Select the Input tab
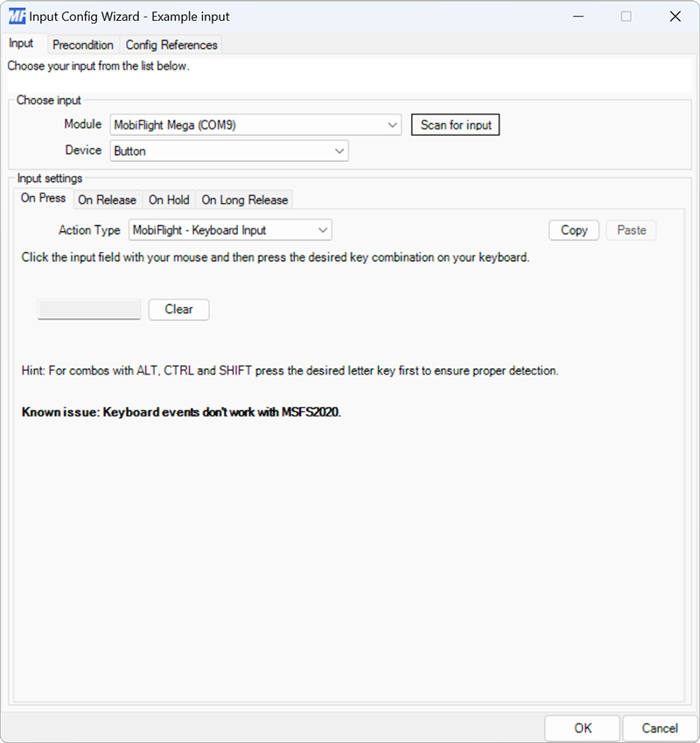 pyautogui.click(x=23, y=44)
